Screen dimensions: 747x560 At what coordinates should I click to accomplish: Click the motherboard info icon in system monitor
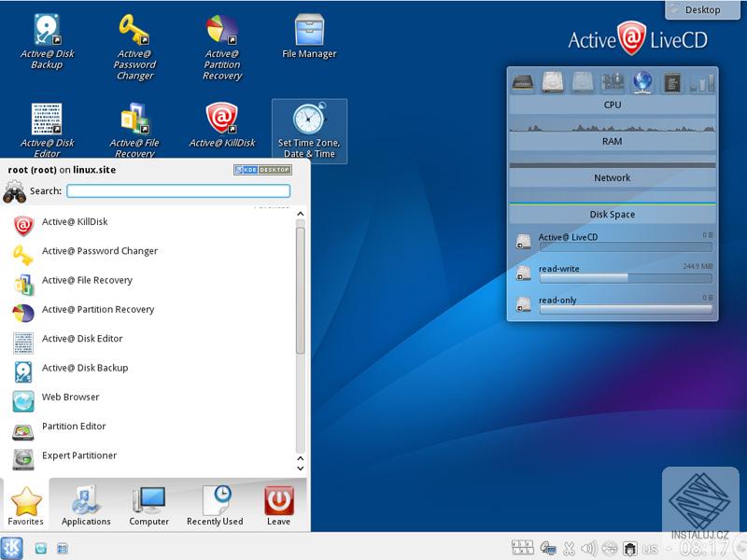pyautogui.click(x=613, y=82)
